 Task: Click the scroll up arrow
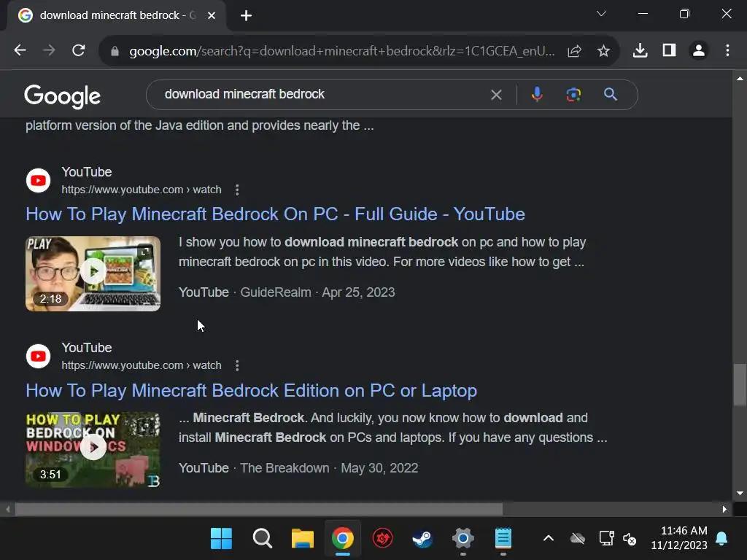click(x=740, y=79)
